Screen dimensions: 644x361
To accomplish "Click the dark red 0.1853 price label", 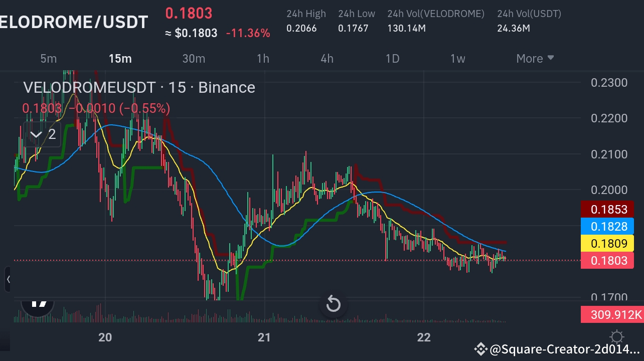I will tap(607, 209).
